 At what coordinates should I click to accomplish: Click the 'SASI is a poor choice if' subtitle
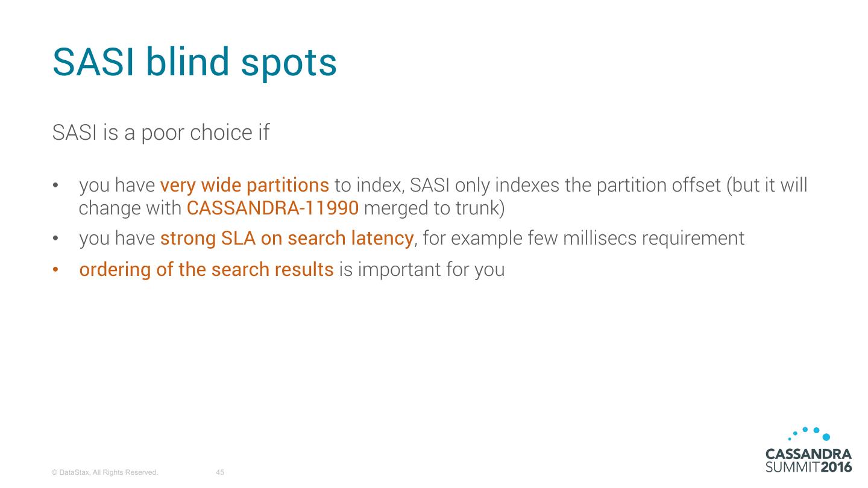161,133
